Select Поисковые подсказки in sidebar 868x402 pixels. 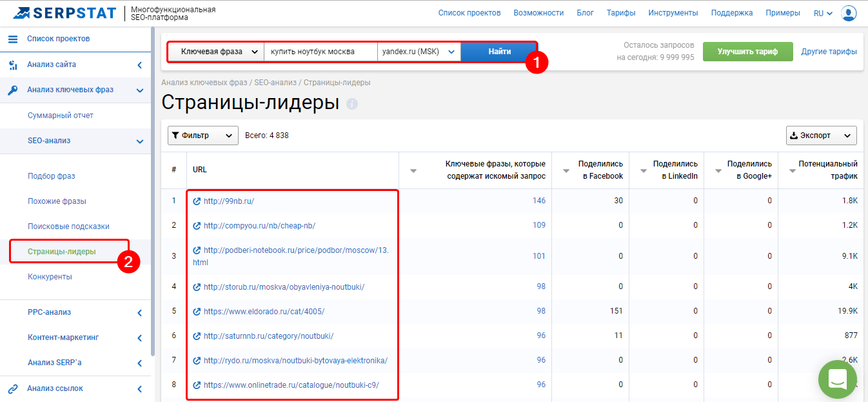(68, 226)
